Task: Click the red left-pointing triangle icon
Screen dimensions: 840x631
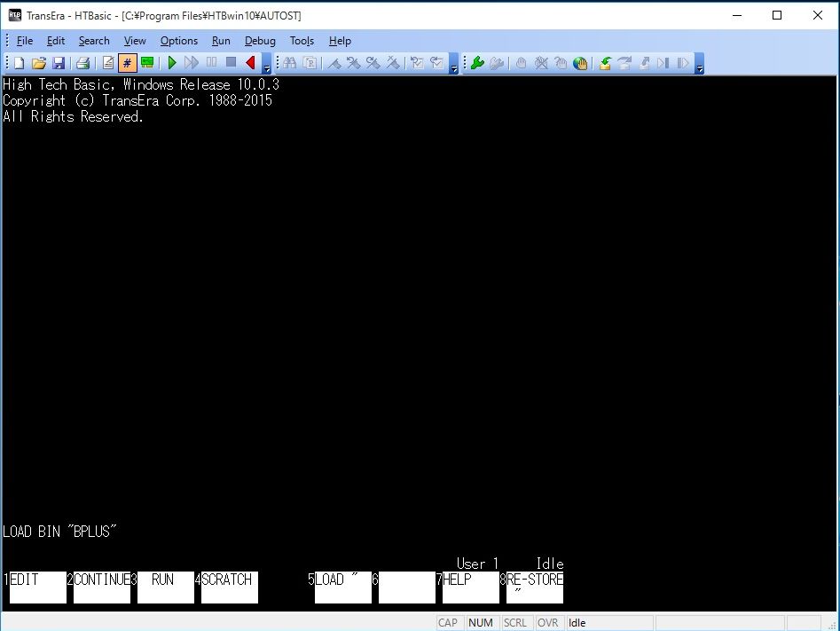Action: click(x=250, y=63)
